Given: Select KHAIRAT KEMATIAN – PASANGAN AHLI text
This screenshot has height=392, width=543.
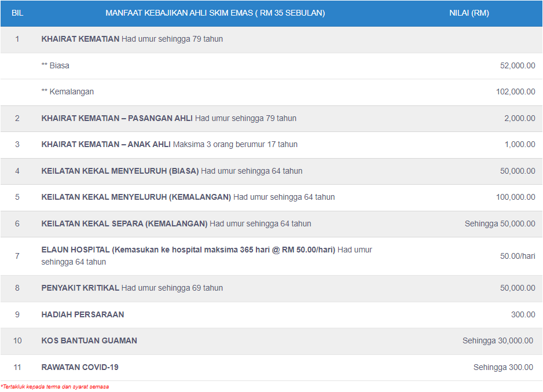Looking at the screenshot, I should [x=117, y=118].
